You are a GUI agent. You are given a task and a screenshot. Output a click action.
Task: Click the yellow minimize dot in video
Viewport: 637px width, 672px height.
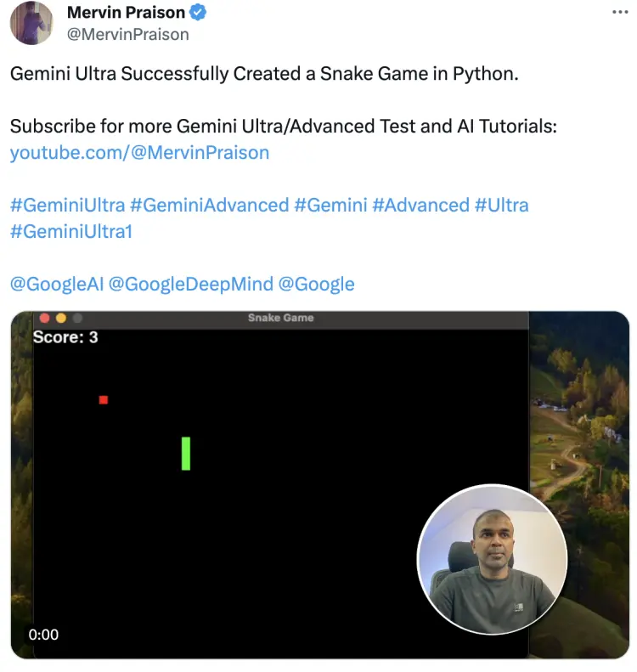[x=61, y=318]
